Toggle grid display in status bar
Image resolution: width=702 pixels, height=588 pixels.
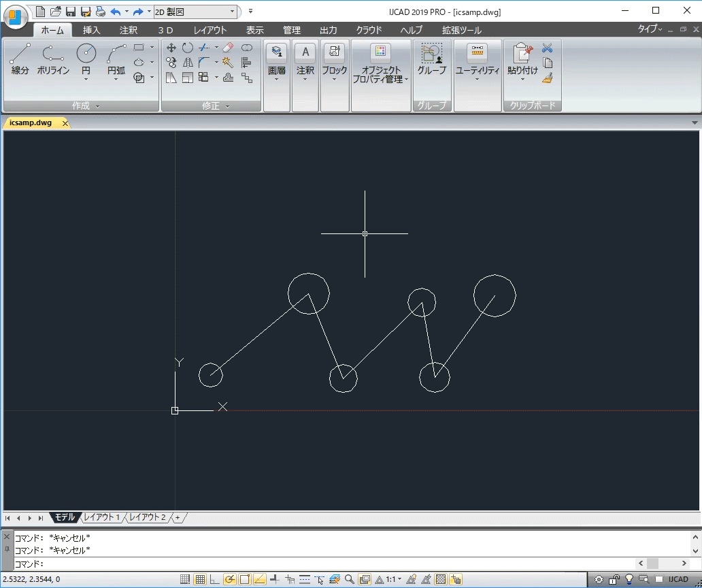click(x=200, y=579)
